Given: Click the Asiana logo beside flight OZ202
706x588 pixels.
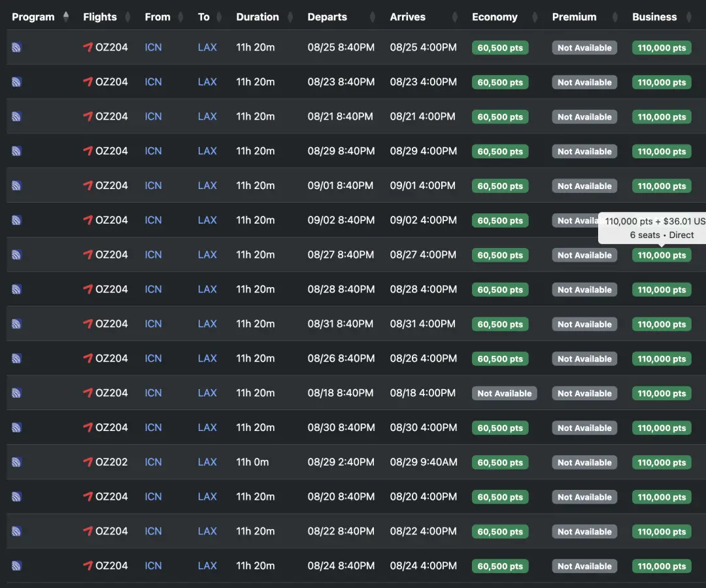Looking at the screenshot, I should pos(88,462).
